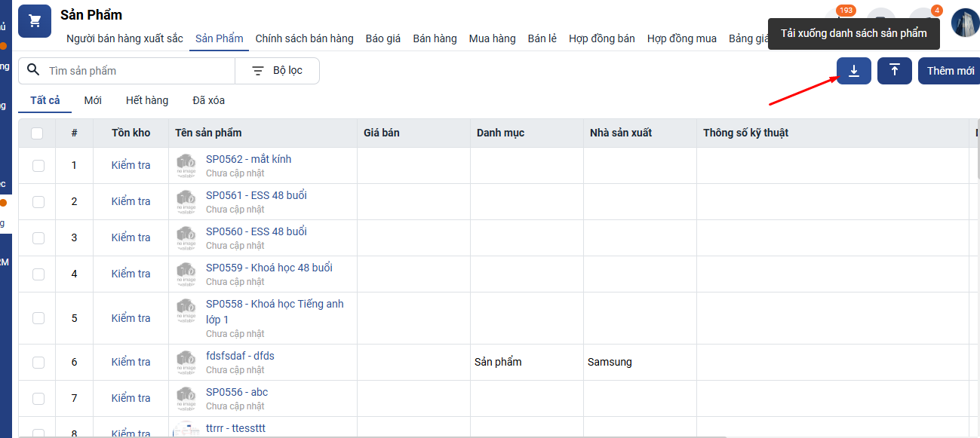Open product SP0559 - Khoá học 48 buổi
This screenshot has height=438, width=980.
coord(269,268)
